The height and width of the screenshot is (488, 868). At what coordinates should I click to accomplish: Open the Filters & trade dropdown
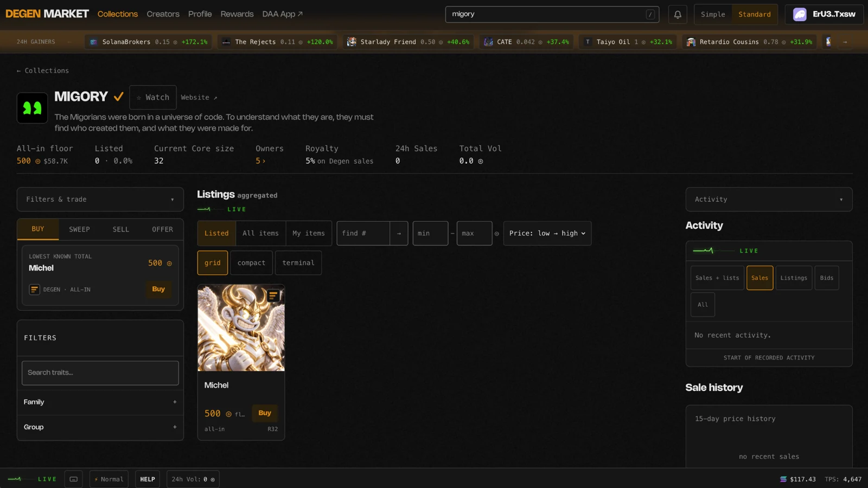coord(100,200)
